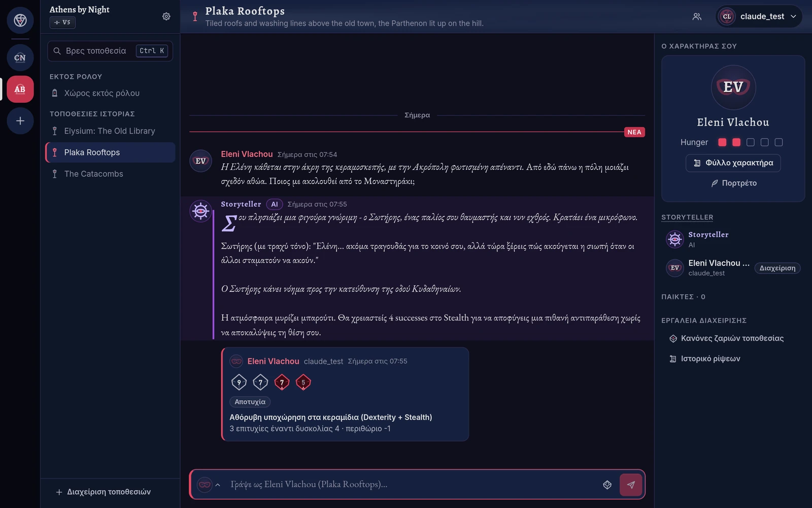Toggle the third Hunger box
Image resolution: width=812 pixels, height=508 pixels.
tap(751, 142)
